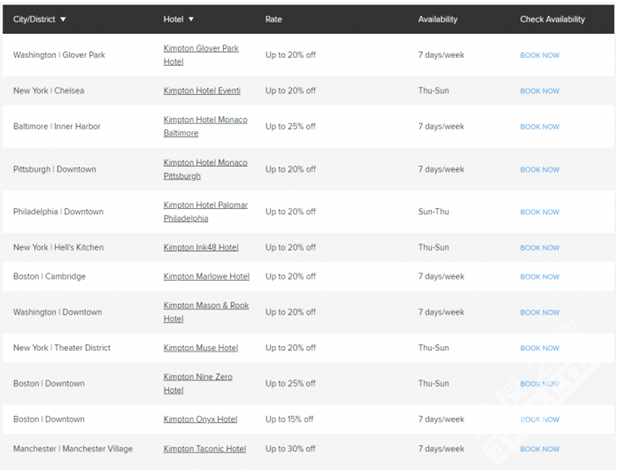Click the Rate column header
The width and height of the screenshot is (617, 472).
click(273, 19)
